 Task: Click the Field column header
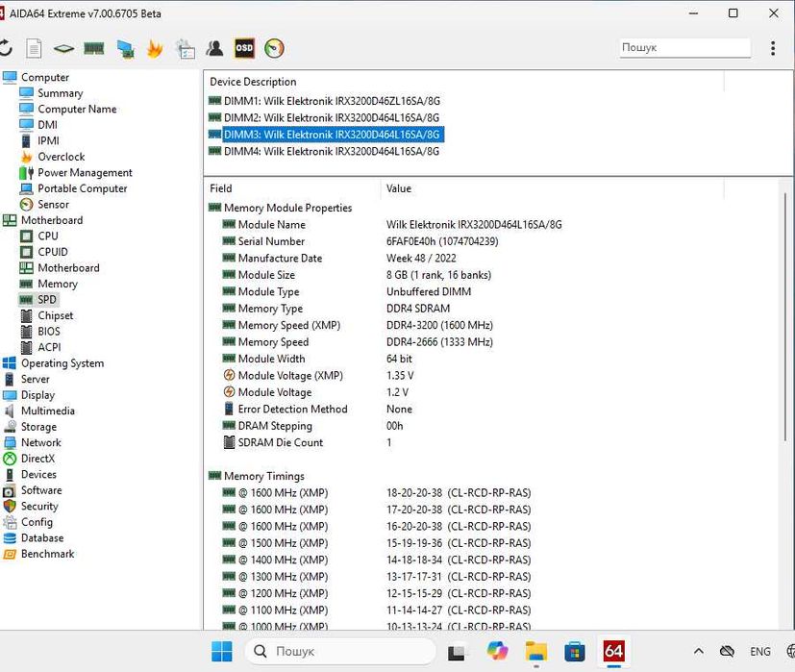(220, 188)
